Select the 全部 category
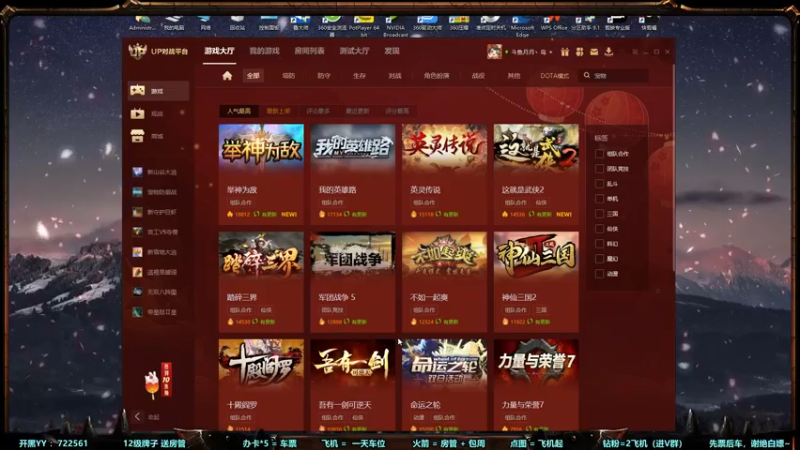 pos(253,76)
